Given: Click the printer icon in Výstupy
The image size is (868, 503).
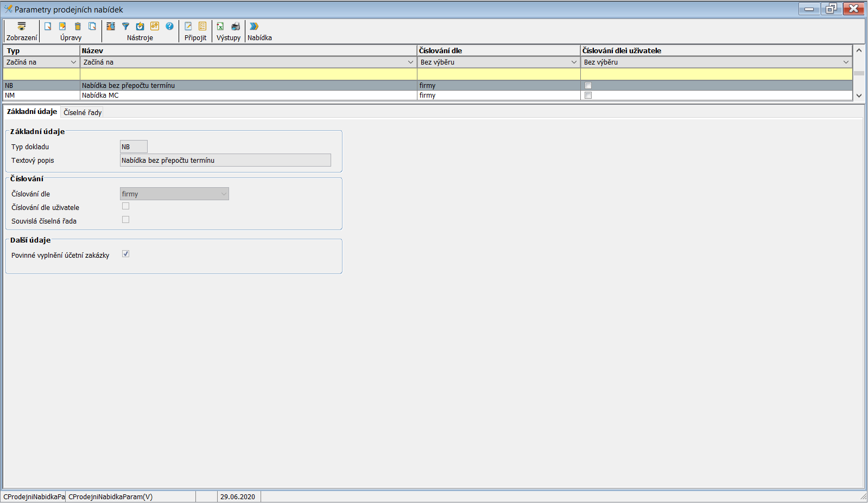Looking at the screenshot, I should (x=236, y=27).
